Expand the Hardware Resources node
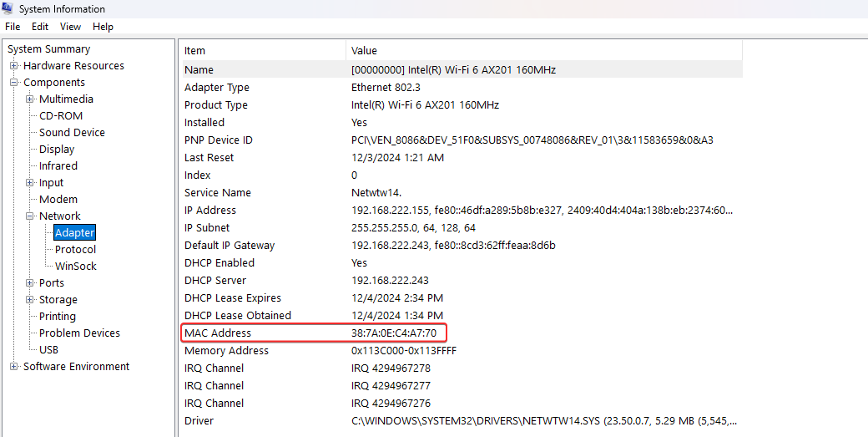Viewport: 868px width, 437px height. (14, 66)
